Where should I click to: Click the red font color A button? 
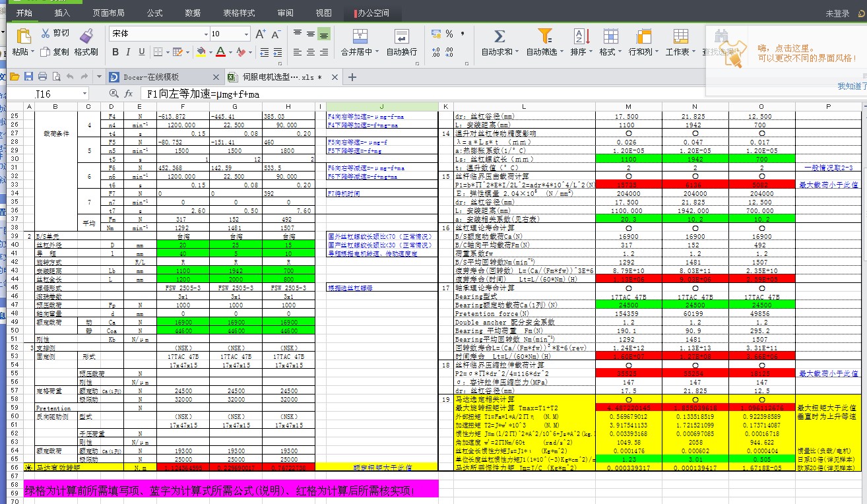[x=220, y=52]
